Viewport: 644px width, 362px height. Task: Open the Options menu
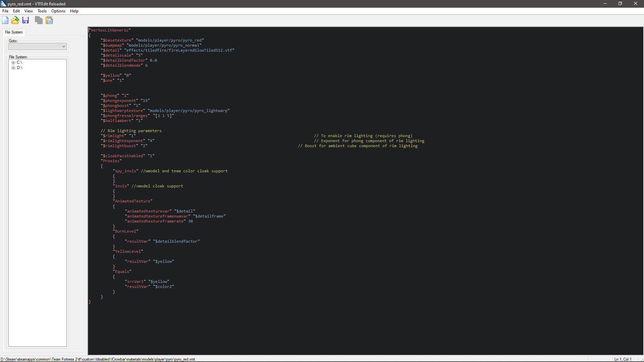pos(58,11)
